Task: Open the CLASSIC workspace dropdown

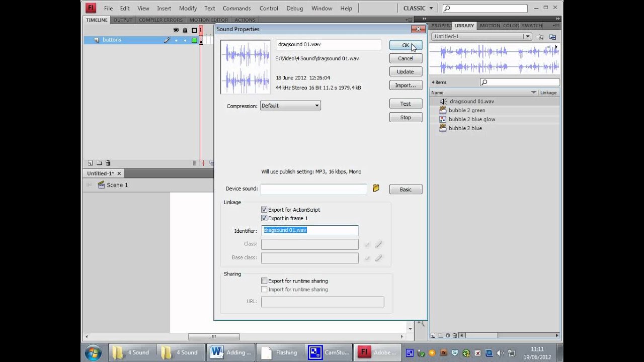Action: point(418,8)
